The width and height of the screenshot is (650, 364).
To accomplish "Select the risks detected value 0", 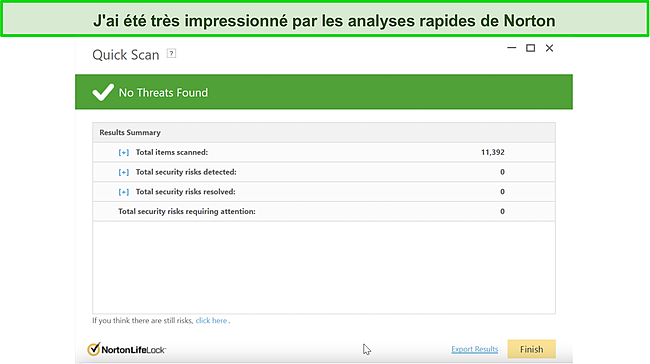I will pos(502,172).
